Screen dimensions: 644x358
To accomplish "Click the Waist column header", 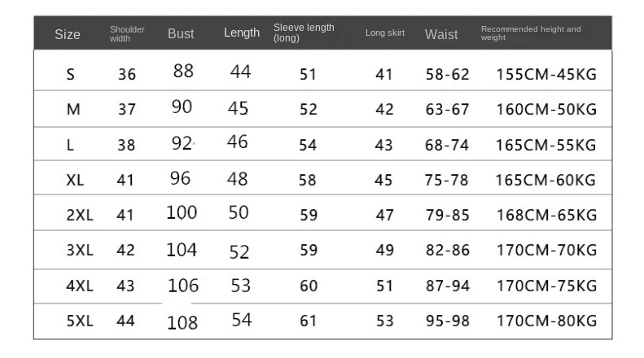I will [441, 34].
